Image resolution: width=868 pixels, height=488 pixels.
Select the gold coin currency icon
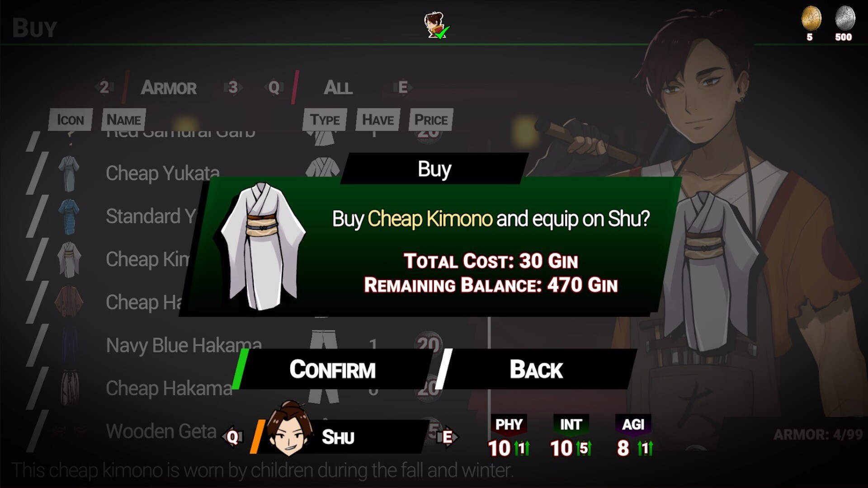pos(811,19)
